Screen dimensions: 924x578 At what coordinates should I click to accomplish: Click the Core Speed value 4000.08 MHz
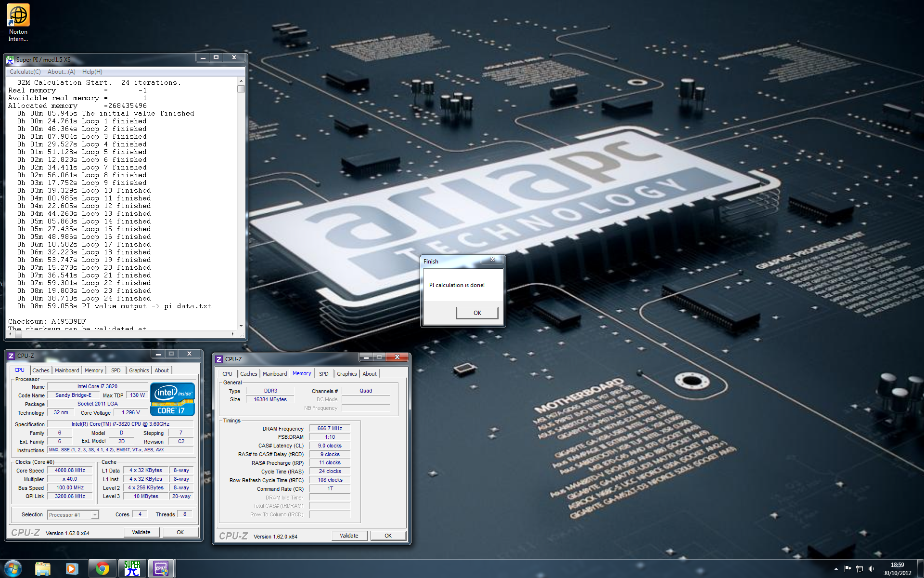(x=70, y=471)
